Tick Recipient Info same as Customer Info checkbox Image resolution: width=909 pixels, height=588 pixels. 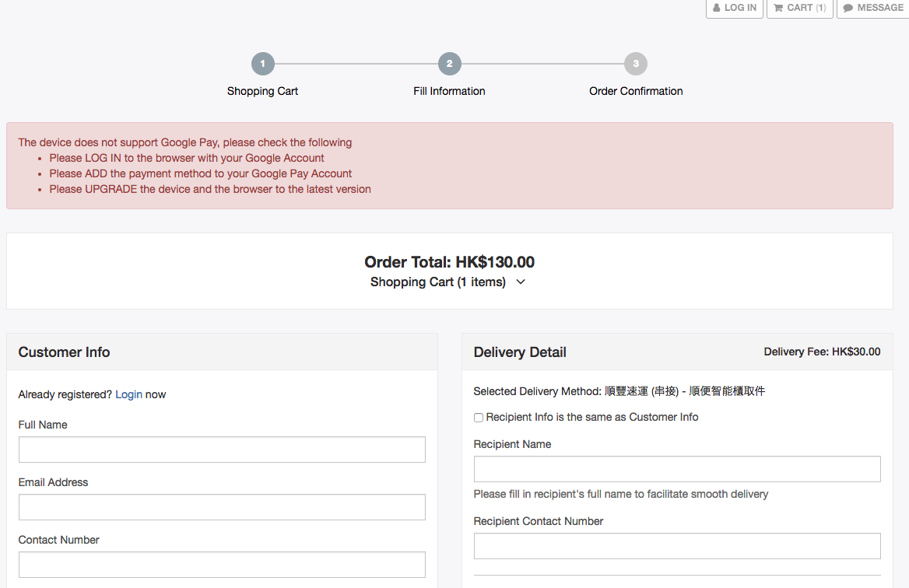(x=479, y=418)
